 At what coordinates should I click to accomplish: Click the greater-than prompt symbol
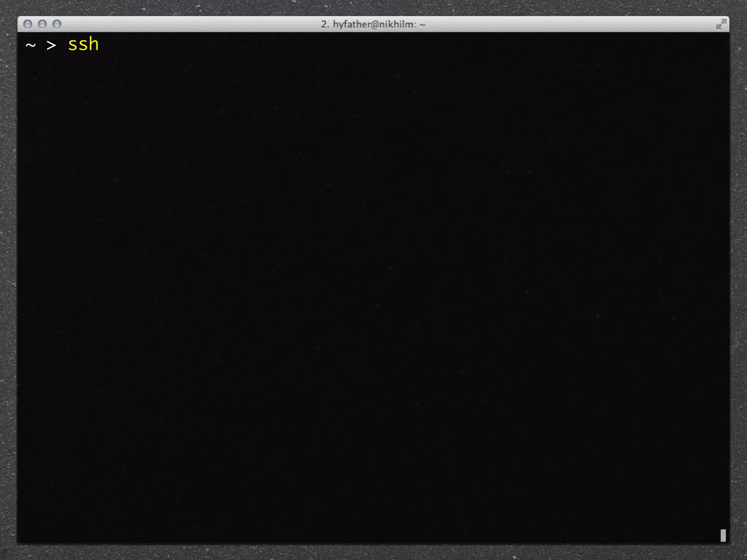coord(51,46)
